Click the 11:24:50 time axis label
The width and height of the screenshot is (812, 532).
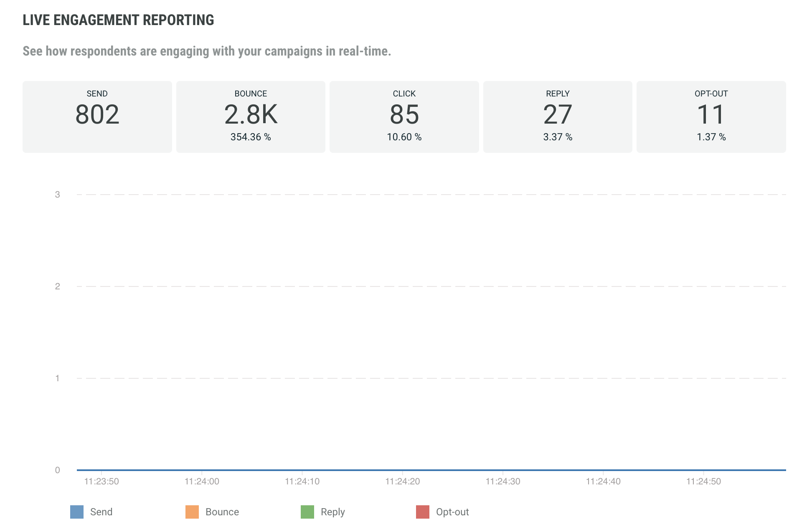point(703,481)
